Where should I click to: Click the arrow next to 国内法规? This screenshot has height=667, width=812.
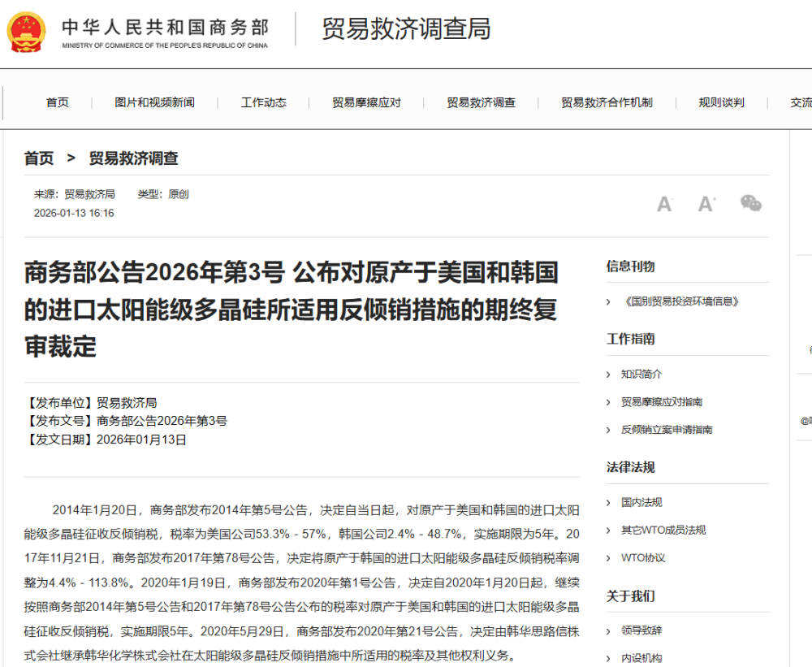point(608,503)
